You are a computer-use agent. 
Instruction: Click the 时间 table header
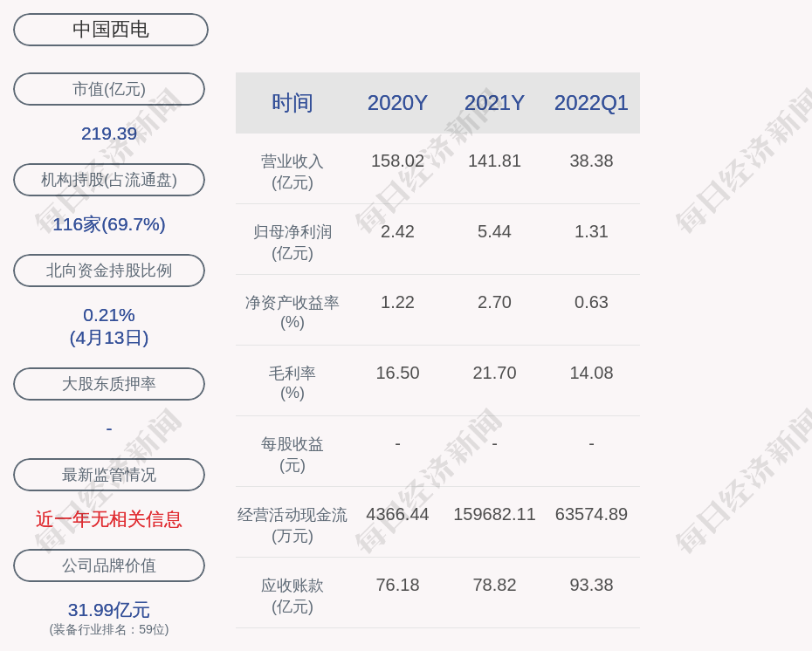point(292,103)
